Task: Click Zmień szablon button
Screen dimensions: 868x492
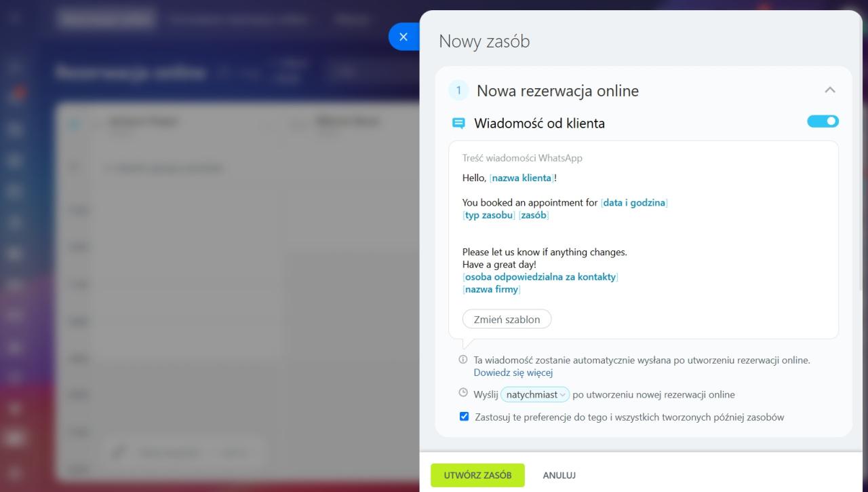Action: pyautogui.click(x=507, y=319)
